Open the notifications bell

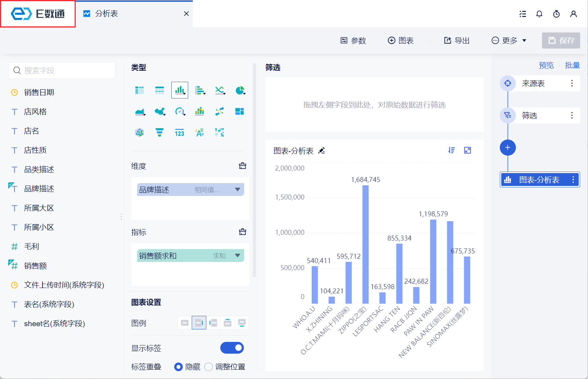(539, 14)
